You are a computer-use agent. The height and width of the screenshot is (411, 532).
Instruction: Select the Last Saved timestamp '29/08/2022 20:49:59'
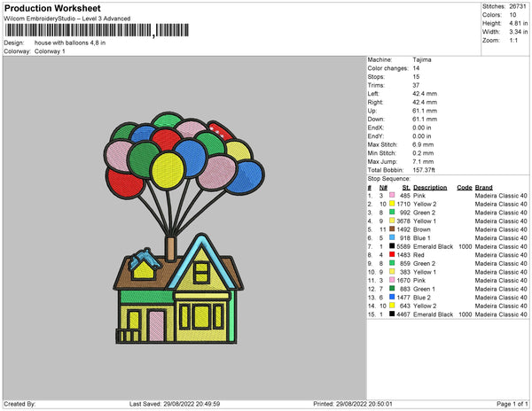tap(192, 404)
